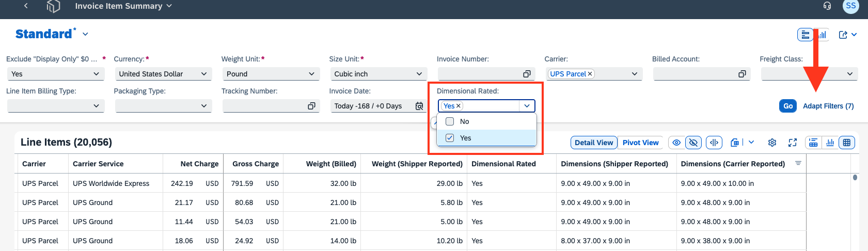Remove Yes token from Dimensional Rated

pos(458,106)
